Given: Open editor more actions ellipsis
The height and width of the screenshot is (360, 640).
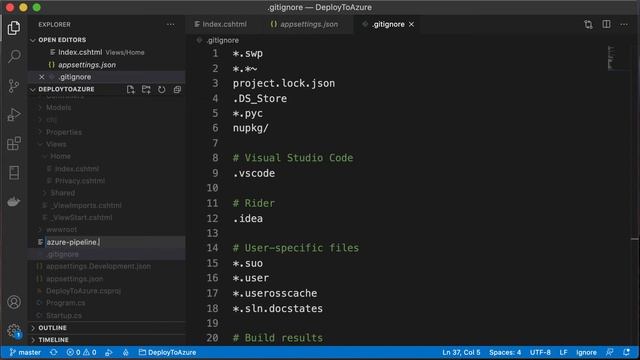Looking at the screenshot, I should 624,24.
